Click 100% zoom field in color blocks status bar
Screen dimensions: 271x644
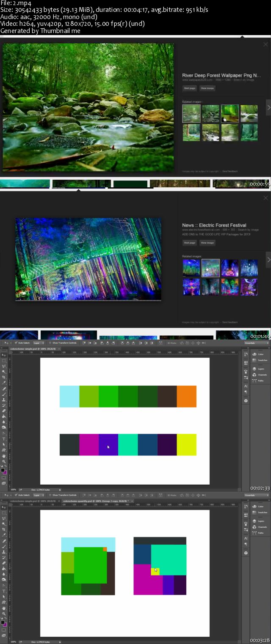point(13,641)
